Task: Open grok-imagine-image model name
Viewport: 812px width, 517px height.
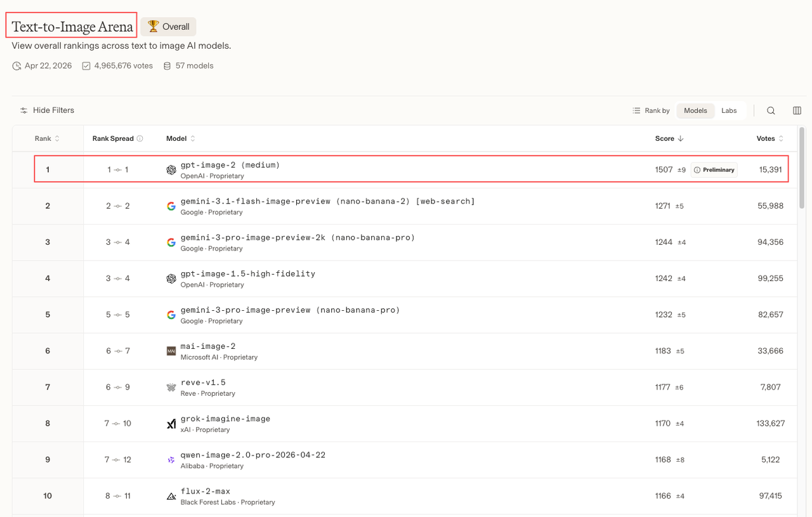Action: click(225, 419)
